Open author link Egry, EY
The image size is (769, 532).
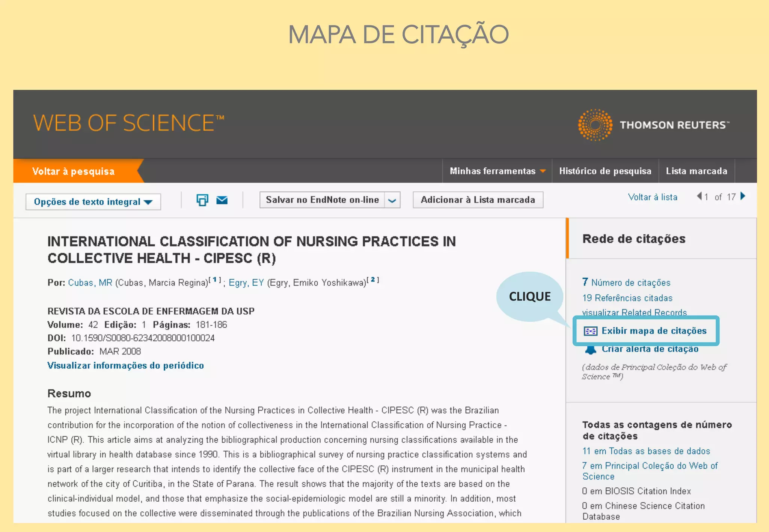[246, 283]
